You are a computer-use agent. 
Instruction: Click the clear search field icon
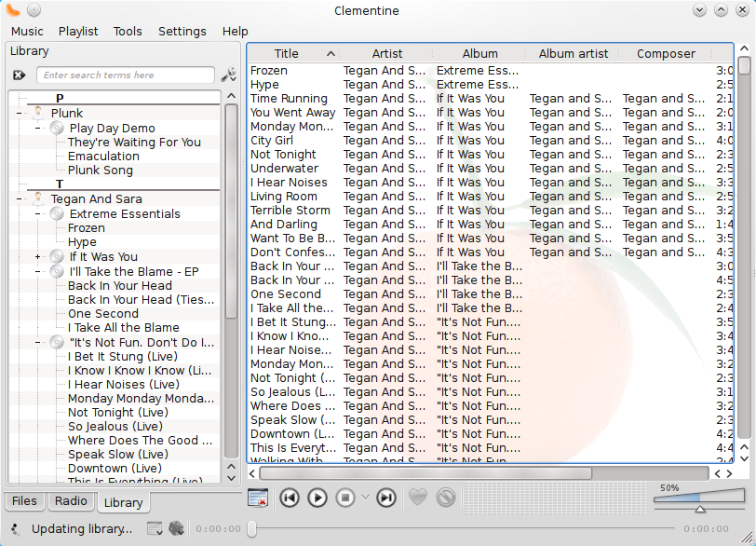(x=20, y=75)
